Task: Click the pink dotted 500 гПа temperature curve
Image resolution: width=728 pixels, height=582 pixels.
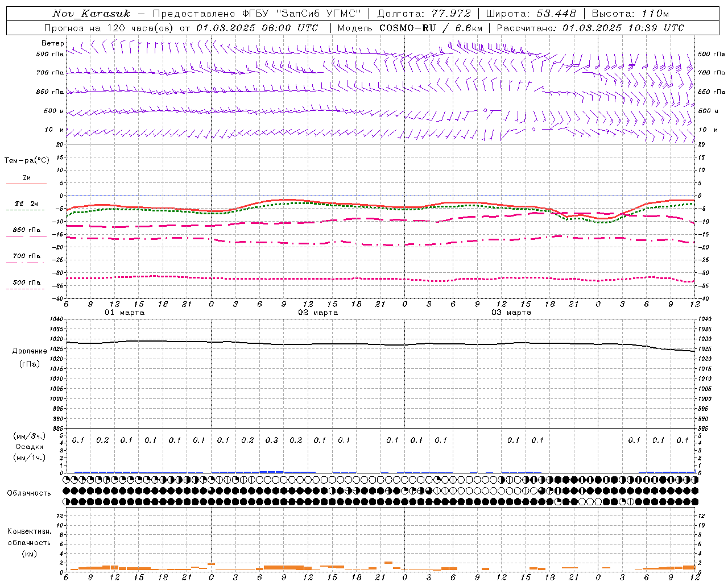Action: point(380,278)
